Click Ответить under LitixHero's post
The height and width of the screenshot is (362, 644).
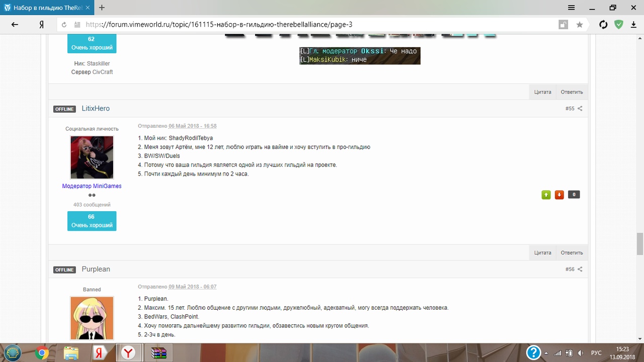coord(572,253)
